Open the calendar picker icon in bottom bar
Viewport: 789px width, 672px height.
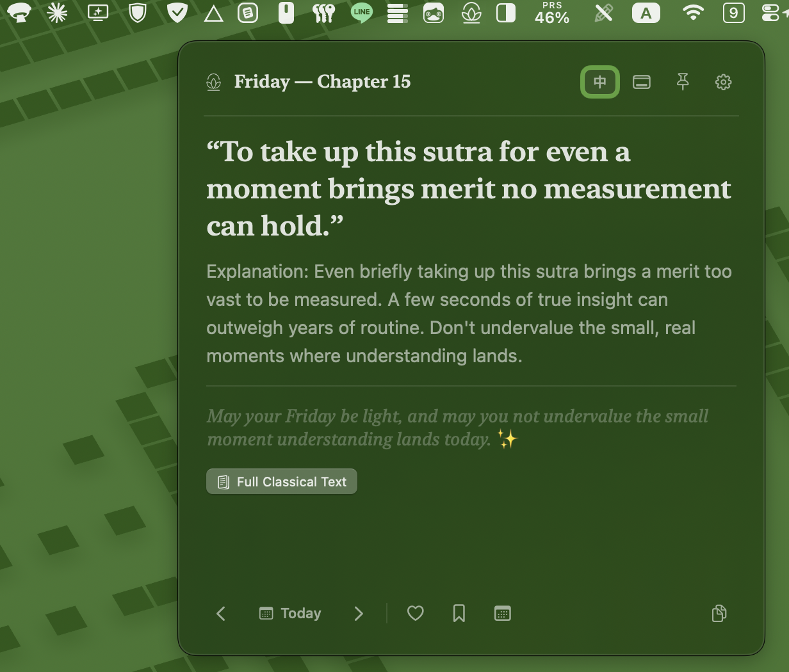[x=503, y=614]
